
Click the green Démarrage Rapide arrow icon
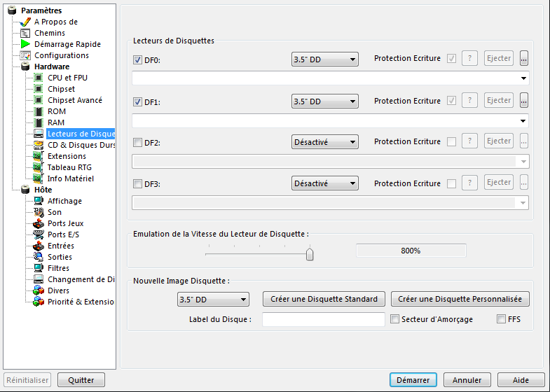[x=26, y=44]
